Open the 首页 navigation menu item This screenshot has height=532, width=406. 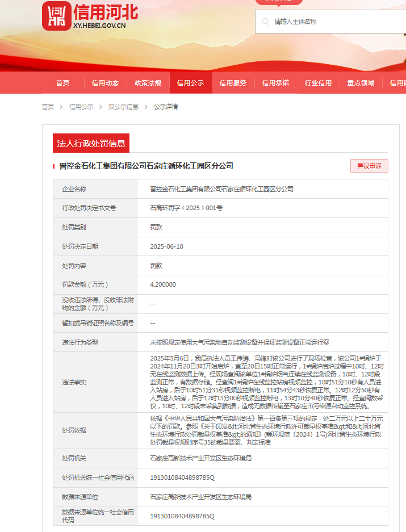[x=63, y=83]
